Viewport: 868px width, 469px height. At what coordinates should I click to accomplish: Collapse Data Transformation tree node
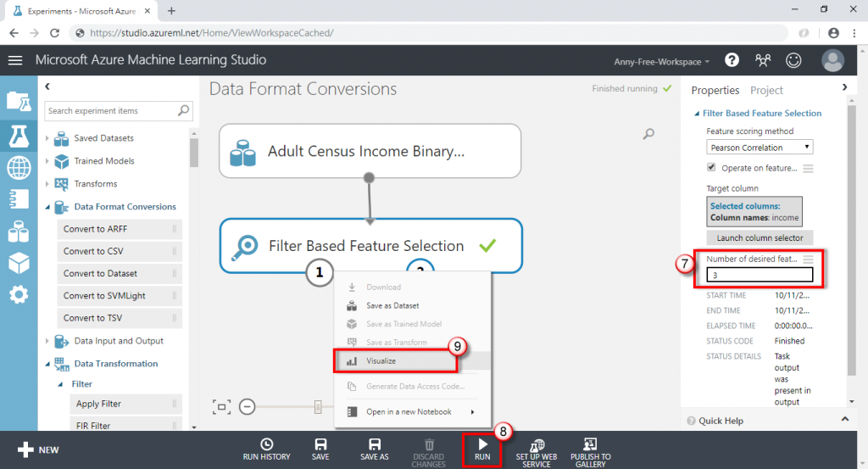(x=47, y=365)
